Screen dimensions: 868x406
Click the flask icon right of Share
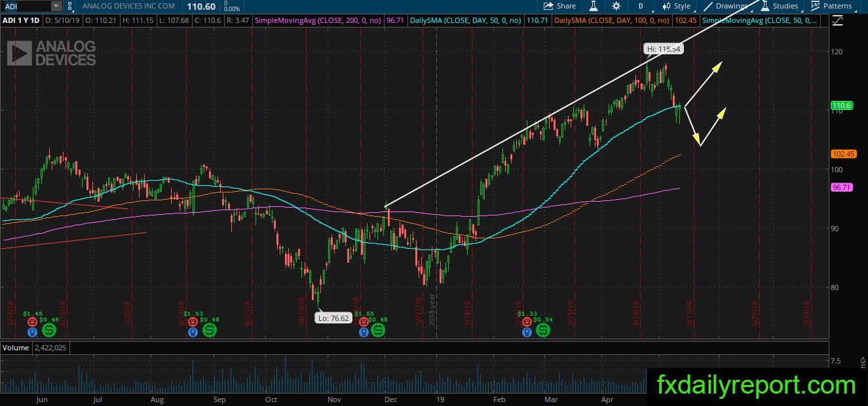click(x=593, y=6)
